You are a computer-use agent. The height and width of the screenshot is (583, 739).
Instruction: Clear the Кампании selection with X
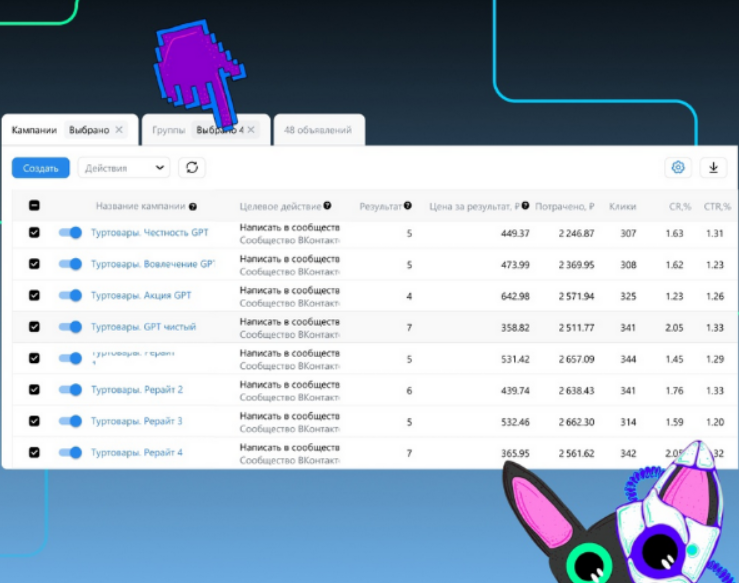pos(119,130)
